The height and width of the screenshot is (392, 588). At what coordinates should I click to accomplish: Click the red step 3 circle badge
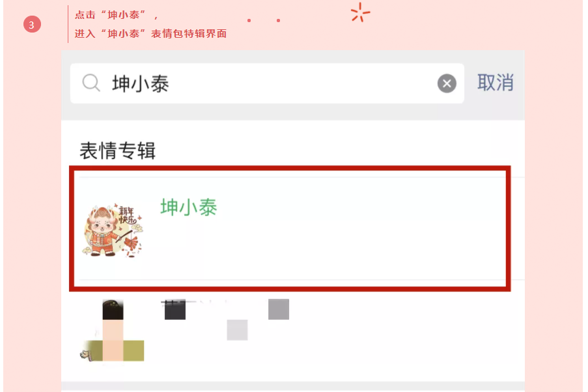coord(32,24)
